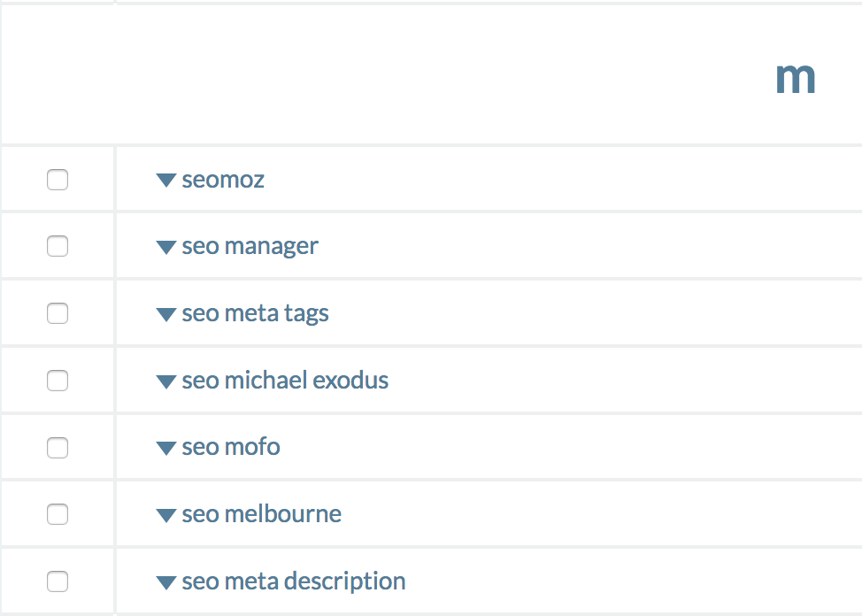Screen dimensions: 862x616
Task: Expand the seo manager disclosure arrow
Action: tap(166, 248)
